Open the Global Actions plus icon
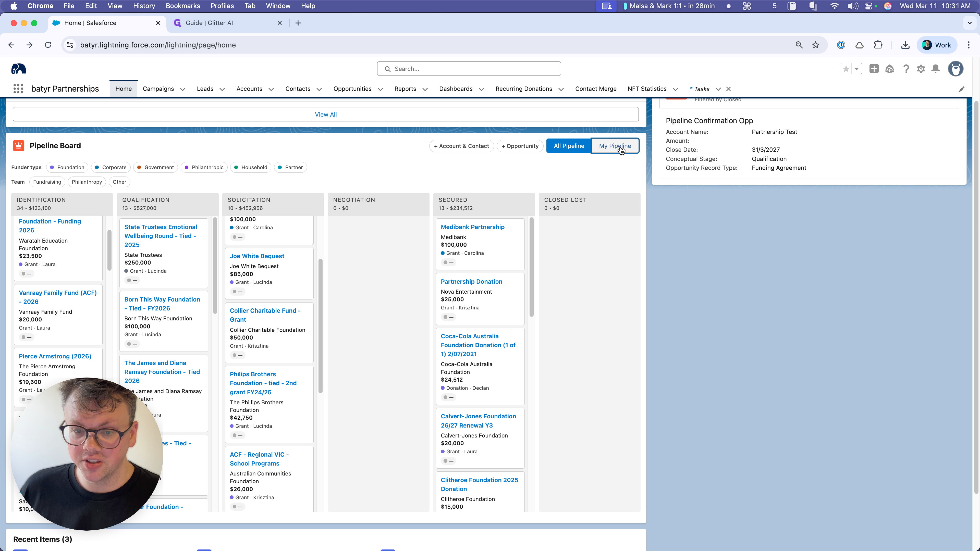 [x=874, y=69]
